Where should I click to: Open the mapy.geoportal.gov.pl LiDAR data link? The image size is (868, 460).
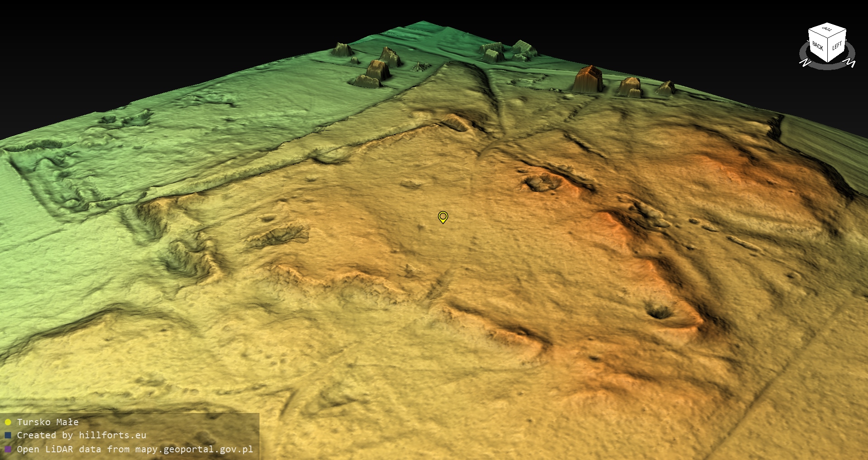tap(135, 449)
